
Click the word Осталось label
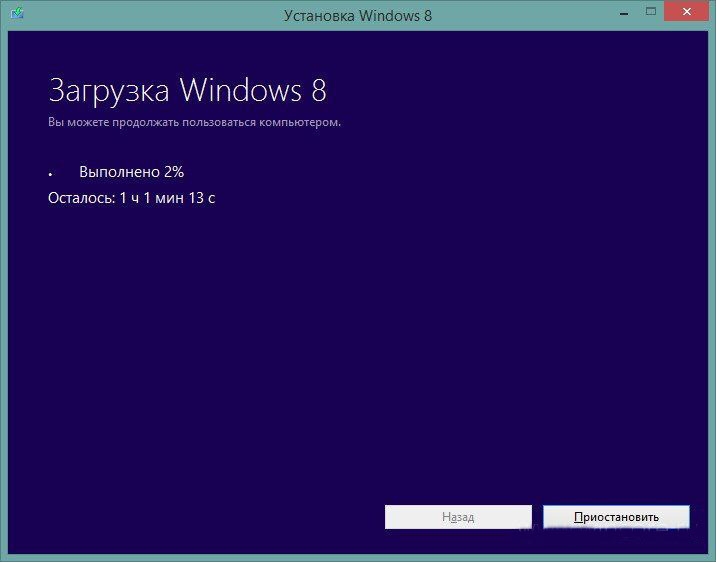pyautogui.click(x=80, y=198)
